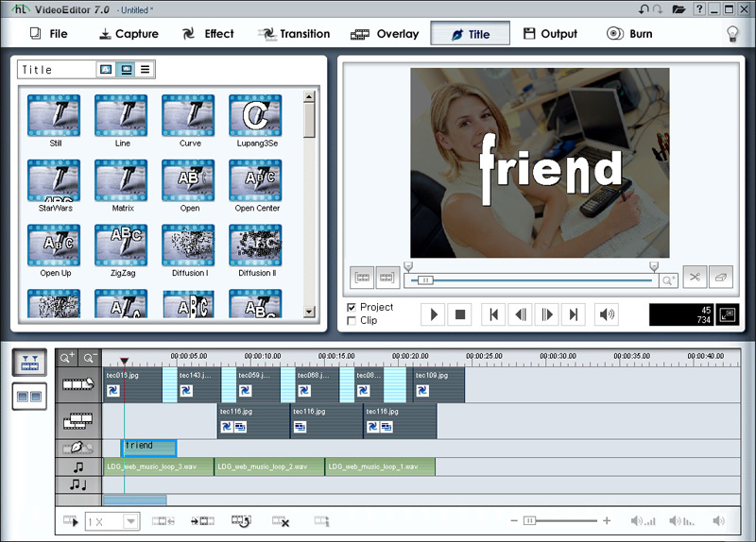Screen dimensions: 756x542
Task: Switch to the Overlay tab
Action: (x=385, y=34)
